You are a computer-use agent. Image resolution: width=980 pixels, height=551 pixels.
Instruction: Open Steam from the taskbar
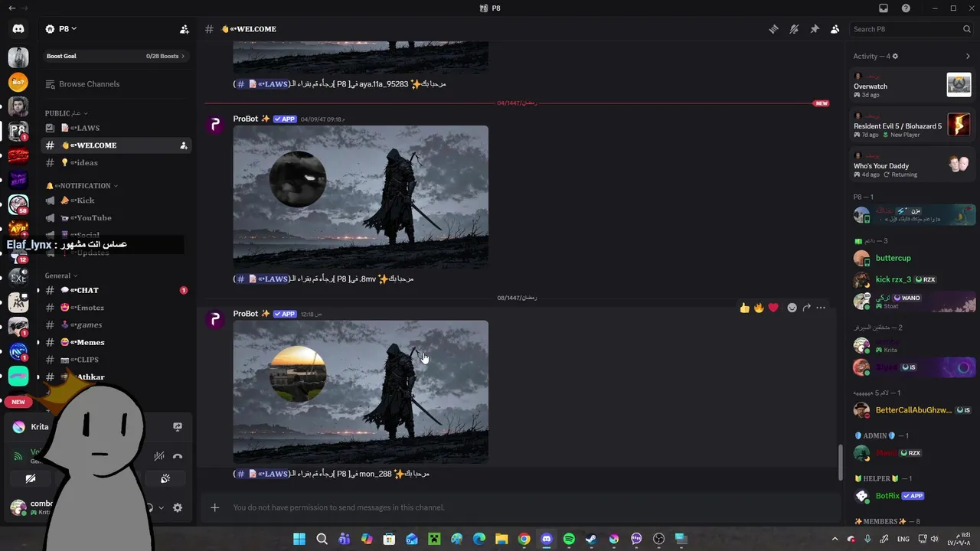pyautogui.click(x=591, y=539)
